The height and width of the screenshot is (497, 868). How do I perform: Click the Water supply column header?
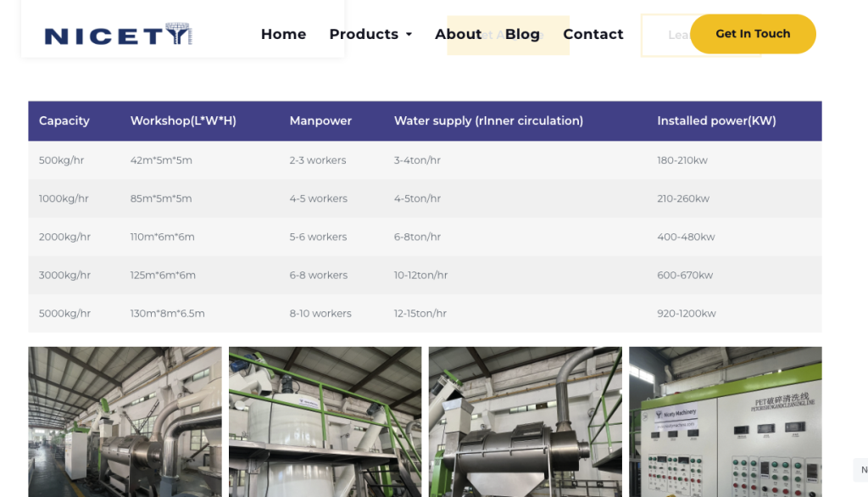coord(488,120)
